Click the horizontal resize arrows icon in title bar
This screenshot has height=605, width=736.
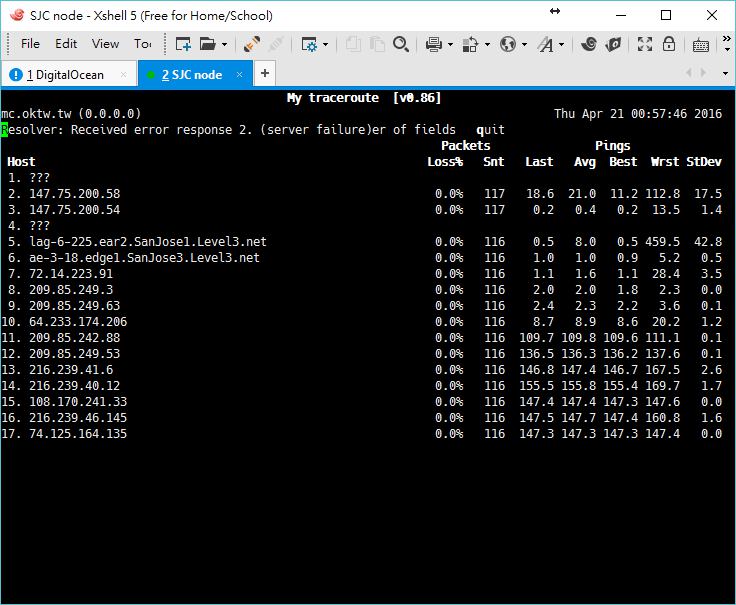[555, 11]
